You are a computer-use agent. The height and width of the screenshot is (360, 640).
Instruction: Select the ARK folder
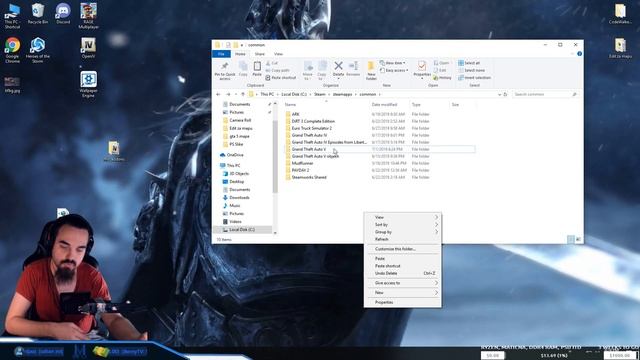296,114
